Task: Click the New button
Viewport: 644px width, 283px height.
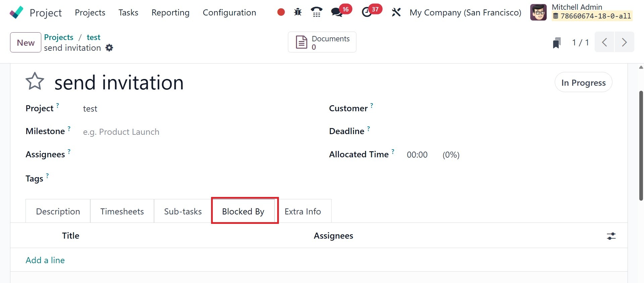Action: coord(26,43)
